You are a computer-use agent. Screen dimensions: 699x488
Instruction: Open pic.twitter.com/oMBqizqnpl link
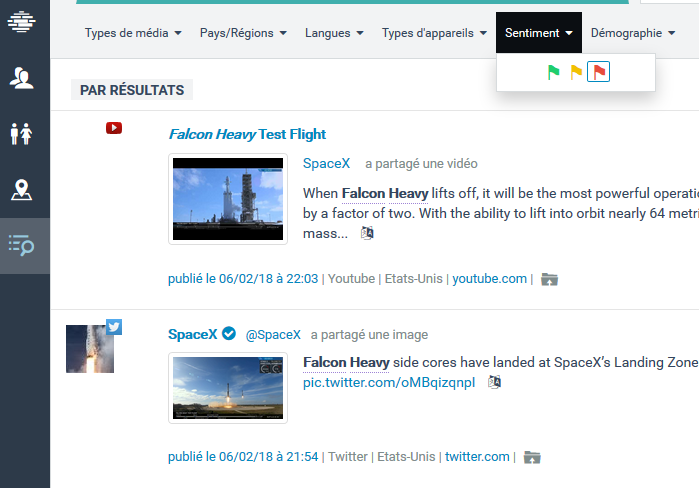(389, 382)
